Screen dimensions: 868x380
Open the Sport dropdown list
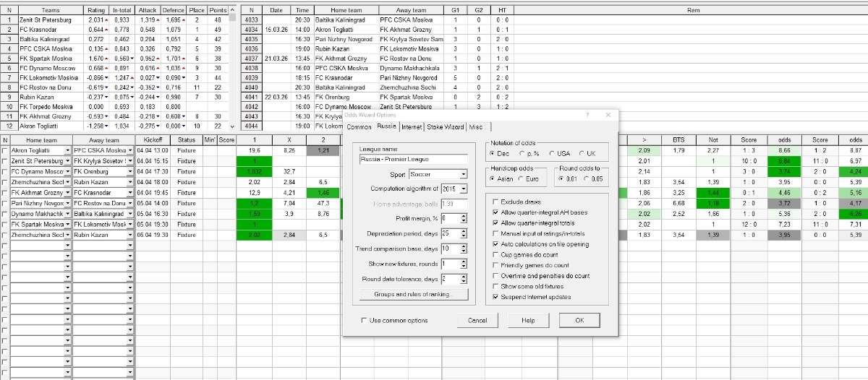pos(463,174)
